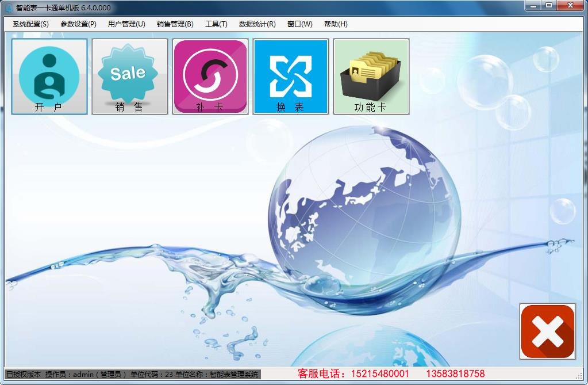This screenshot has width=588, height=385.
Task: Open the 工具(T) menu
Action: click(x=216, y=24)
